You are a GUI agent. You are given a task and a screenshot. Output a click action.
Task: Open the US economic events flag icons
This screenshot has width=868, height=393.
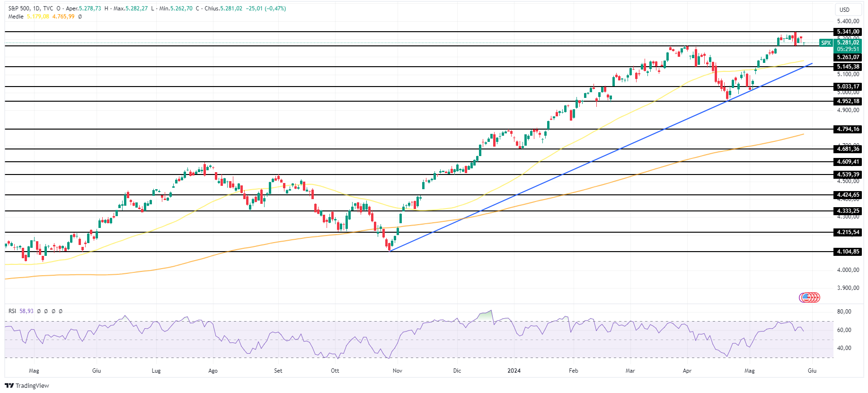[809, 297]
